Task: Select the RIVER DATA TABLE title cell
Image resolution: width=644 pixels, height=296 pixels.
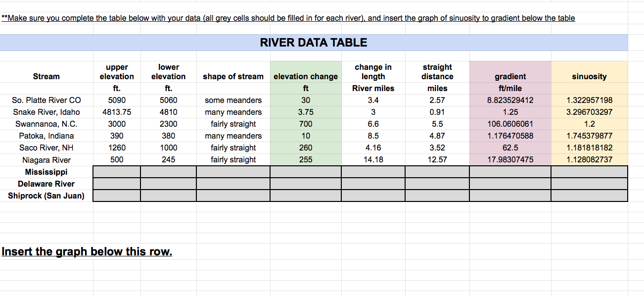Action: pos(314,42)
